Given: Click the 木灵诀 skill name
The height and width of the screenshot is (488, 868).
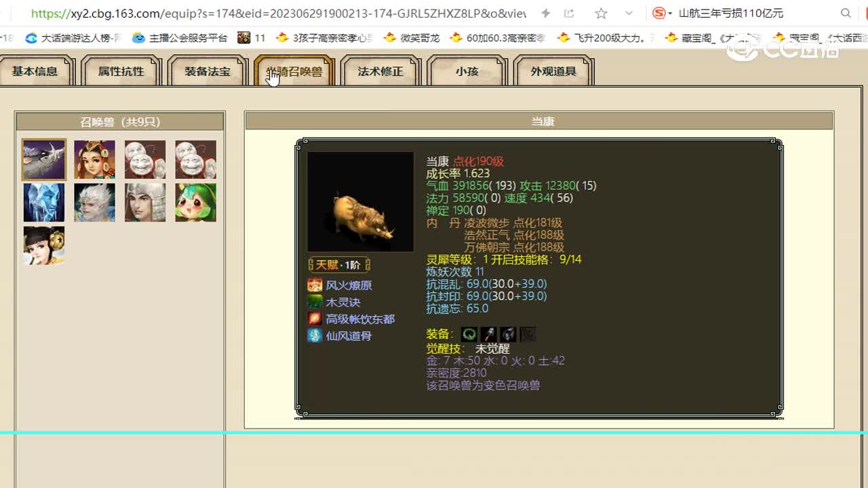Looking at the screenshot, I should [x=343, y=302].
